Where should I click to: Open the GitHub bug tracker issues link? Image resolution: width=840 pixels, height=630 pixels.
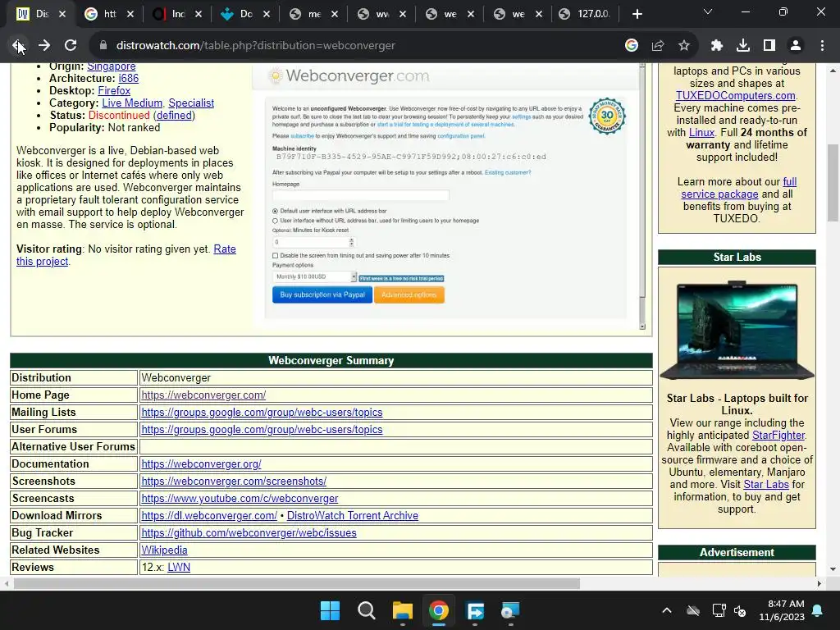tap(249, 532)
